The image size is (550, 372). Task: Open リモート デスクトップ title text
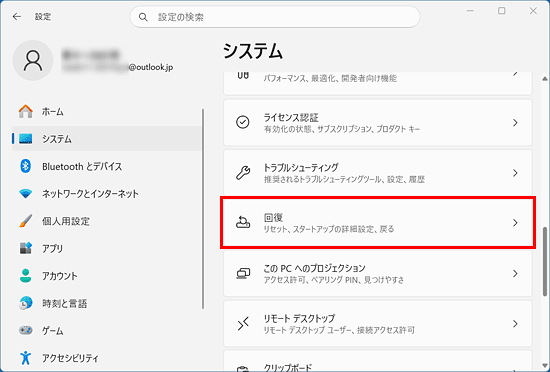click(x=299, y=318)
